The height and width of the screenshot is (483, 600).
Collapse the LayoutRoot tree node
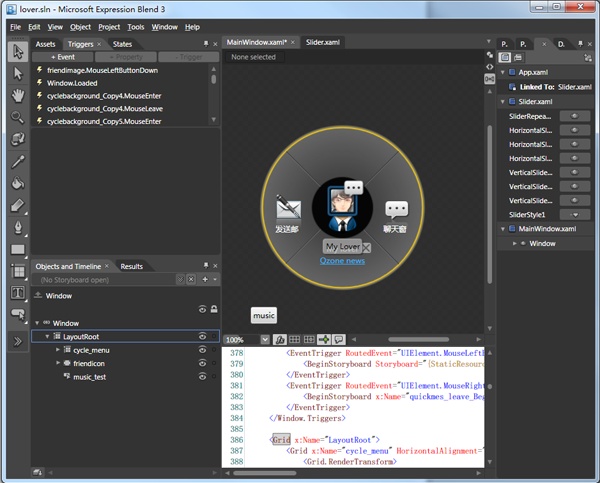tap(45, 337)
